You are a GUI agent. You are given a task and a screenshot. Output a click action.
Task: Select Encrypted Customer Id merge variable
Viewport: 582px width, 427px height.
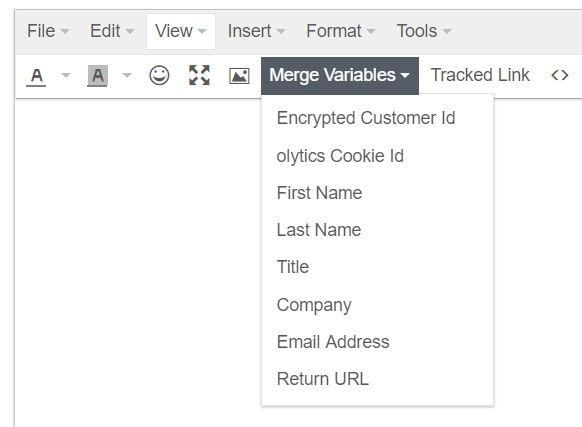pyautogui.click(x=377, y=118)
